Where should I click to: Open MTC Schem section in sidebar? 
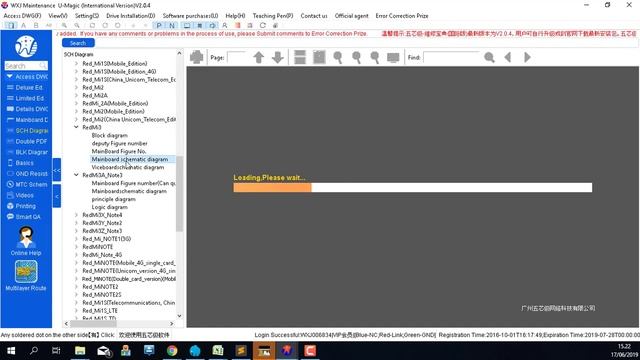[x=27, y=184]
